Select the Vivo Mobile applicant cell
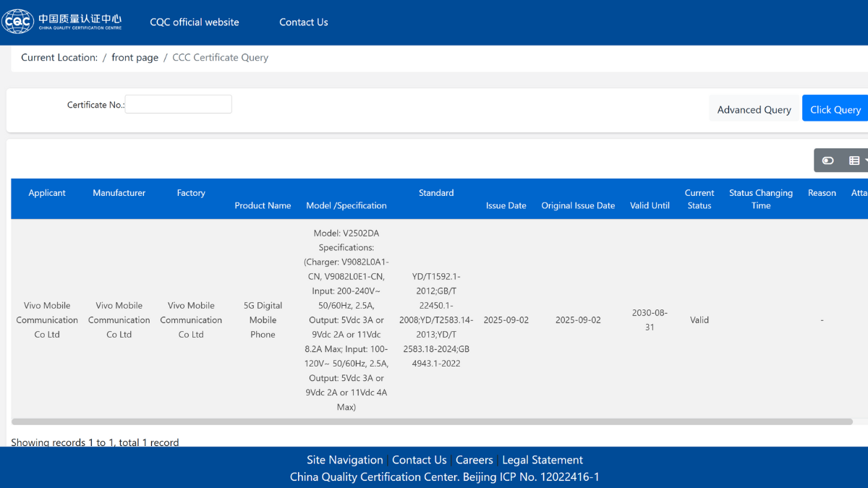This screenshot has height=488, width=868. (47, 320)
